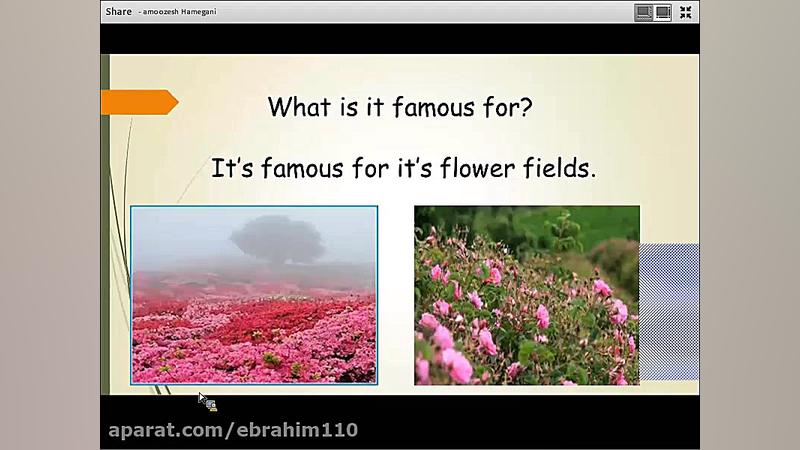Image resolution: width=800 pixels, height=450 pixels.
Task: Click the "It's famous for it's flower fields." sentence
Action: 403,168
